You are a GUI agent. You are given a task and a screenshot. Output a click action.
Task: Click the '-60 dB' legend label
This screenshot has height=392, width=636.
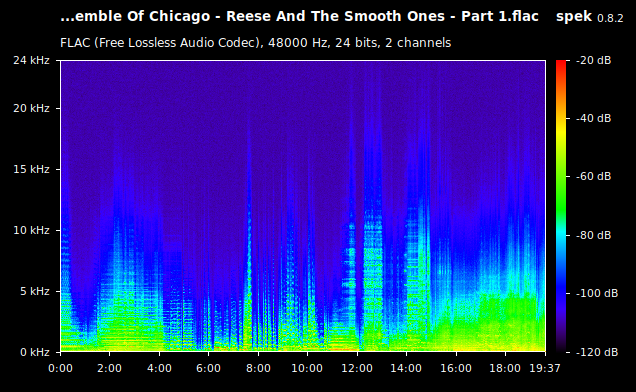coord(593,176)
